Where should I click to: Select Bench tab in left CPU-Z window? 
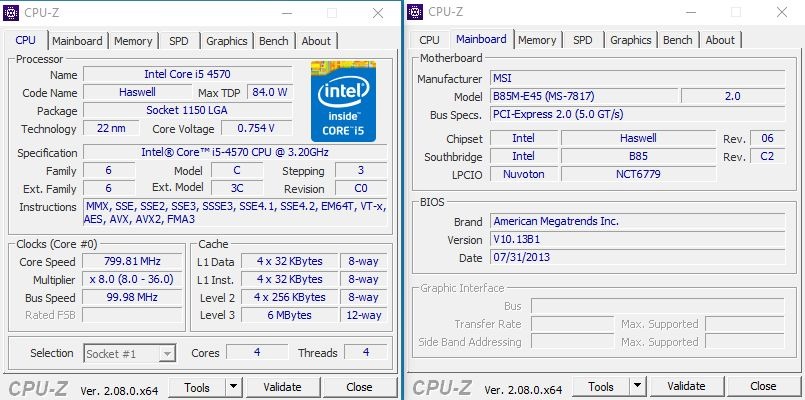click(274, 41)
